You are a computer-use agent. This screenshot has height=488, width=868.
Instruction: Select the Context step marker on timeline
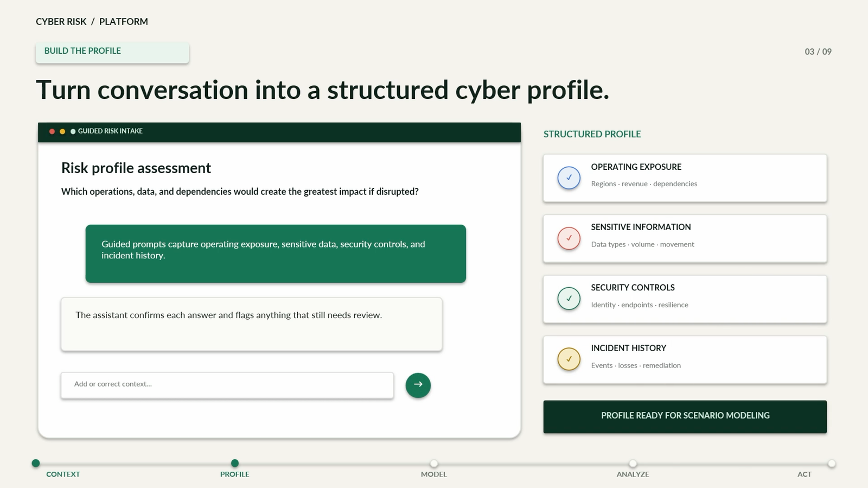(x=36, y=463)
